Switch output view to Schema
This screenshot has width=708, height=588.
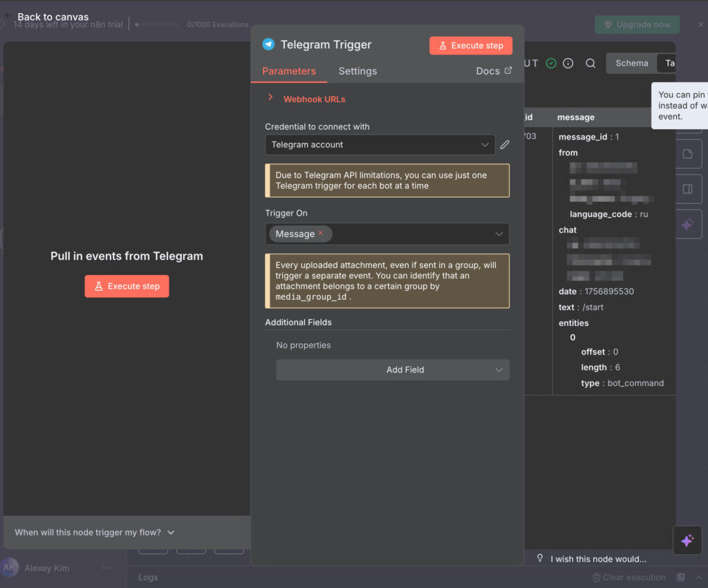point(631,63)
